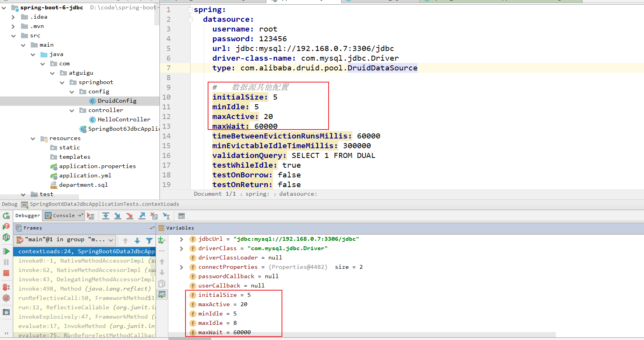Screen dimensions: 644x340
Task: Click the camera thread dump icon
Action: pyautogui.click(x=6, y=312)
